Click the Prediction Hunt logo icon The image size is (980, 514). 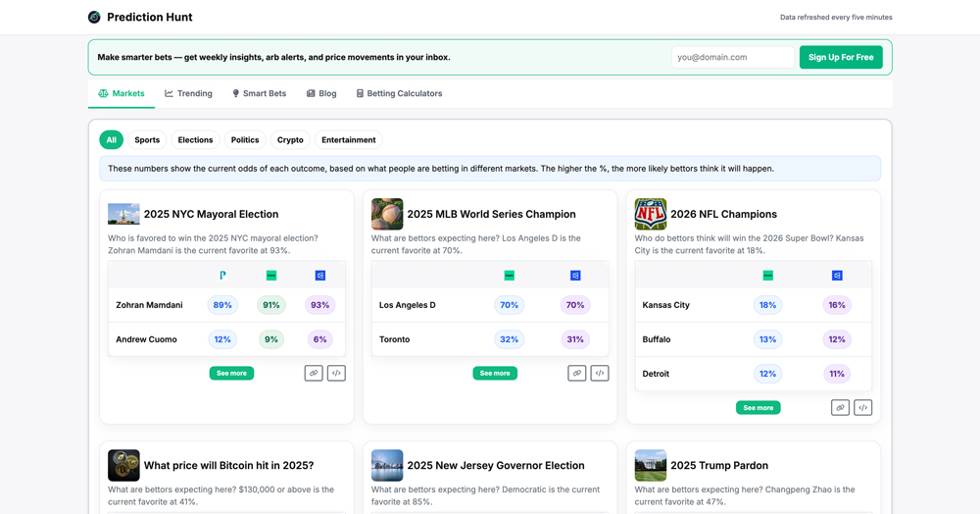point(94,17)
